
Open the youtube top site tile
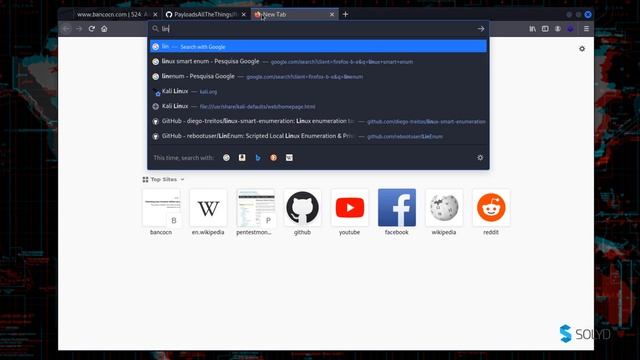click(x=350, y=212)
